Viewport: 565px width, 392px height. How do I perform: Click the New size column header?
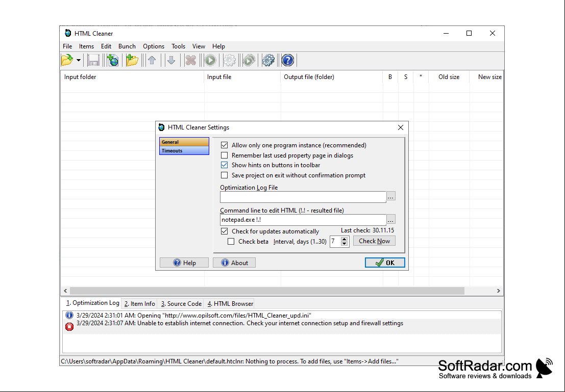click(x=486, y=77)
